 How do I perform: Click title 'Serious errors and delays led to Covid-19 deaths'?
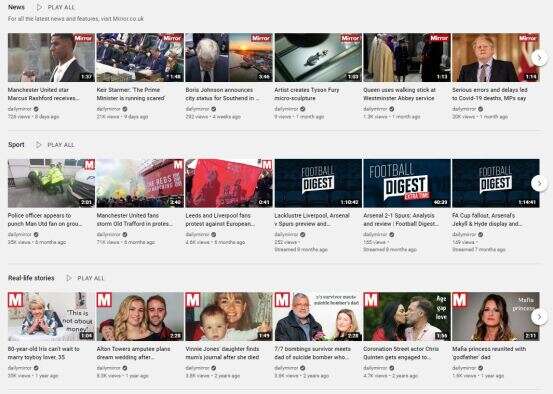(490, 94)
